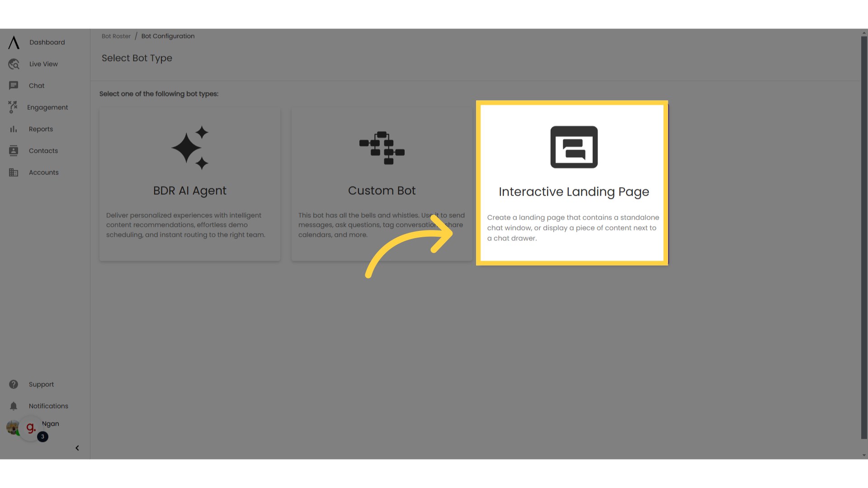Open the Support help section
Screen dimensions: 868x488
click(42, 384)
